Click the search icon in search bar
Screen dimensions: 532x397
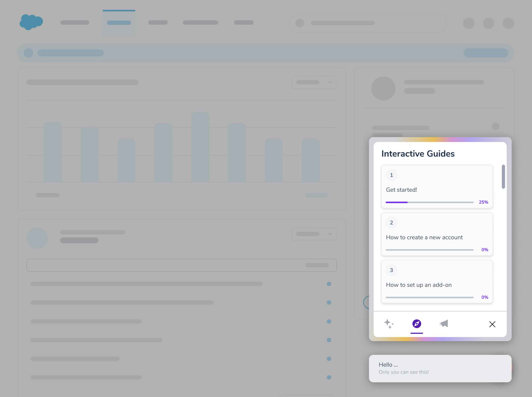300,23
